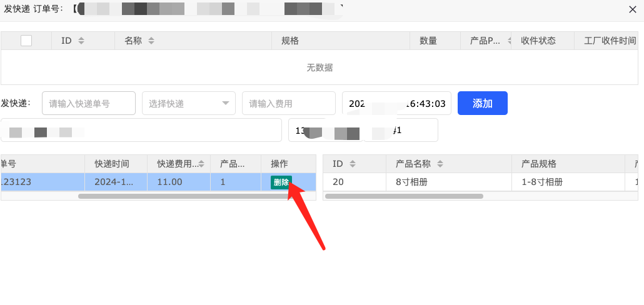This screenshot has height=305, width=644.
Task: Sort the top table by 名称 column
Action: pos(151,41)
